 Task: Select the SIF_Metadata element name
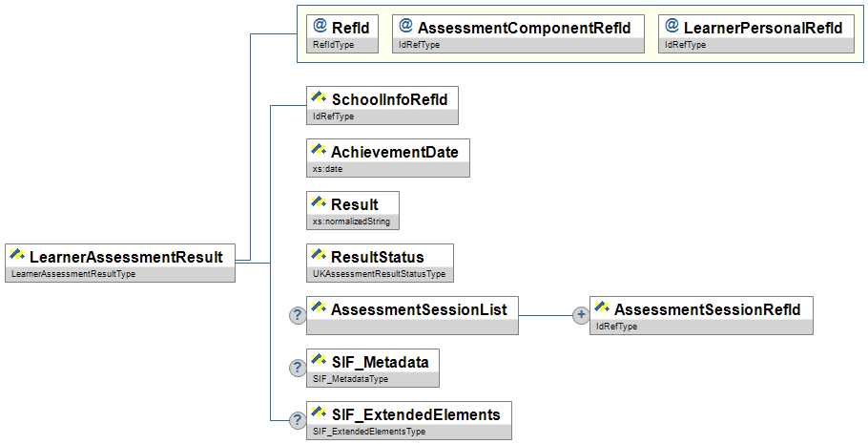tap(379, 362)
